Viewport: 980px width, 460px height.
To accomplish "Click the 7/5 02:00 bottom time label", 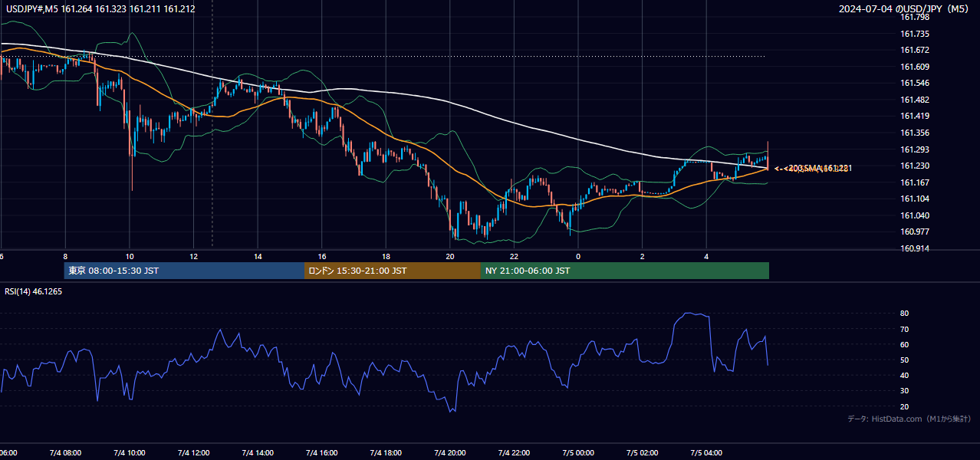I will [x=642, y=453].
